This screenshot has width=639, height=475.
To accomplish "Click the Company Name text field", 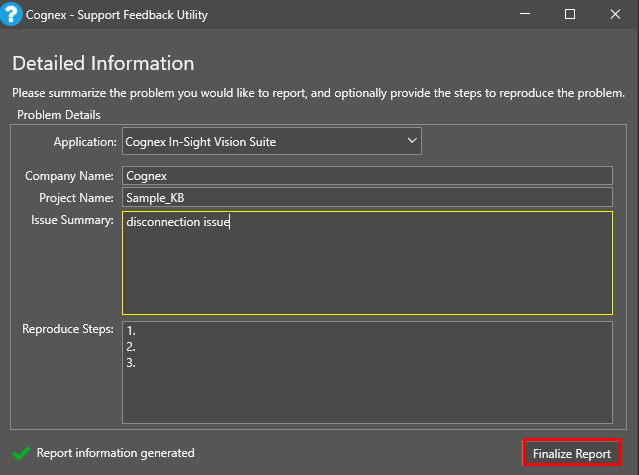I will point(367,175).
